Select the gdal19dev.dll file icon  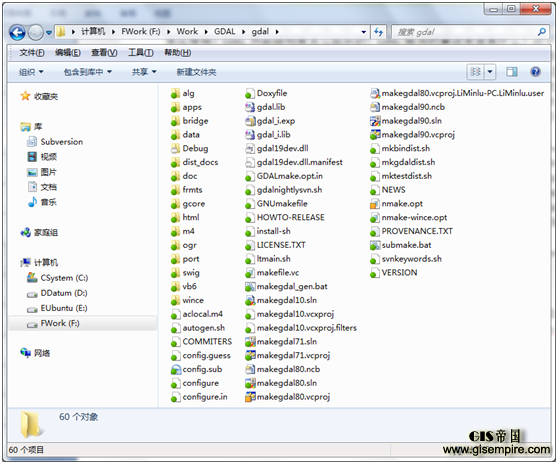click(x=250, y=148)
